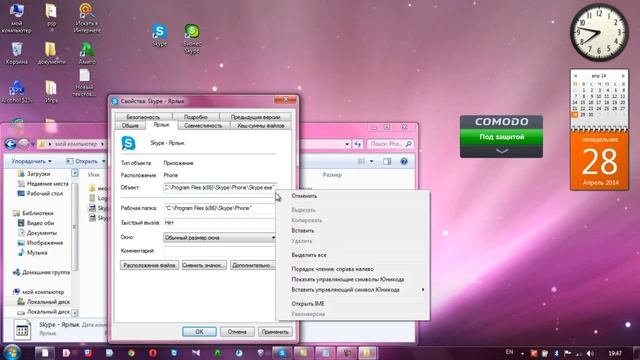
Task: Click the Сменить значок button
Action: tap(204, 265)
